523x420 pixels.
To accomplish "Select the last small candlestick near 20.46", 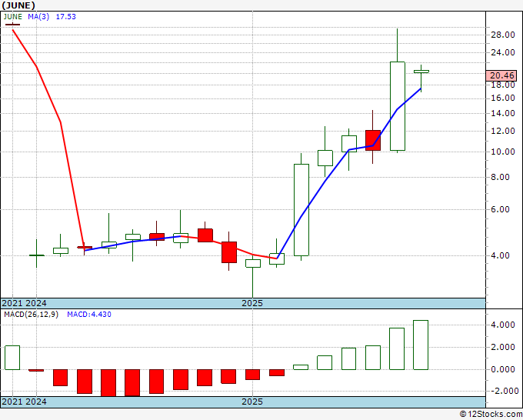I will 421,72.
